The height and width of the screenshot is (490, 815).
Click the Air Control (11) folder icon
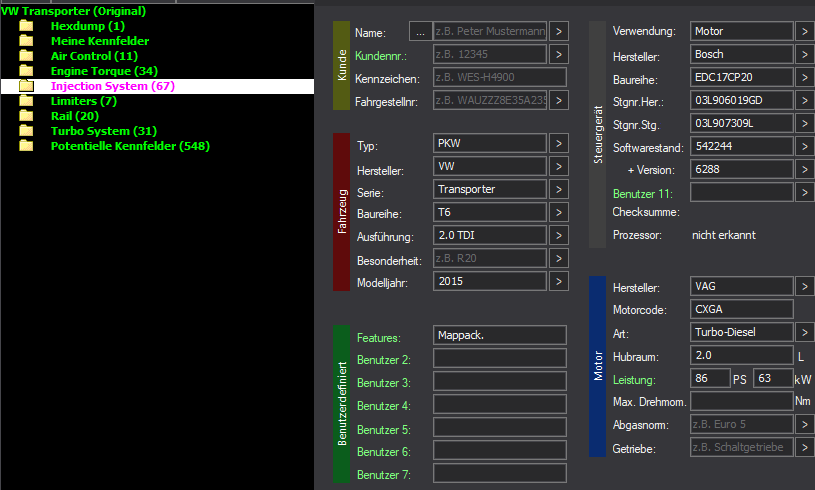click(26, 56)
